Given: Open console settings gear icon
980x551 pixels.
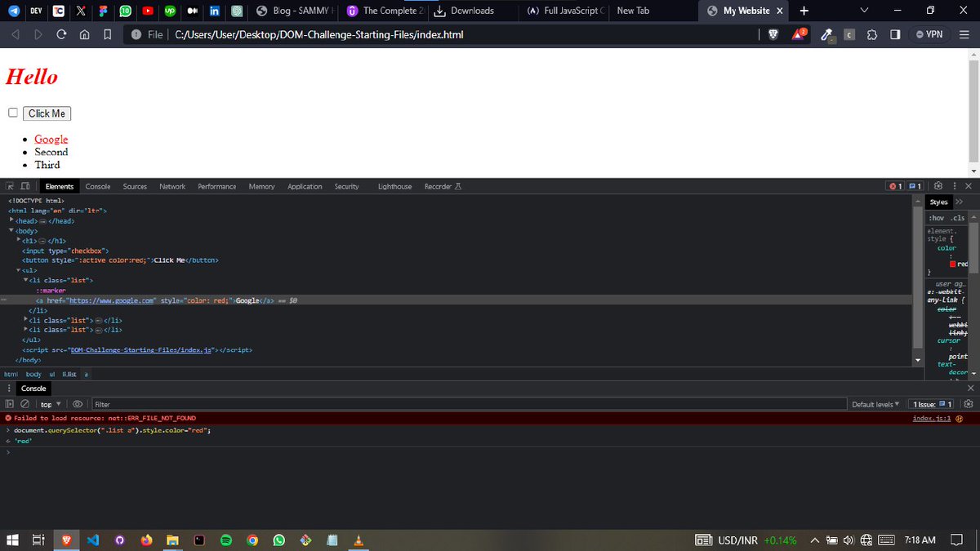Looking at the screenshot, I should pyautogui.click(x=969, y=404).
